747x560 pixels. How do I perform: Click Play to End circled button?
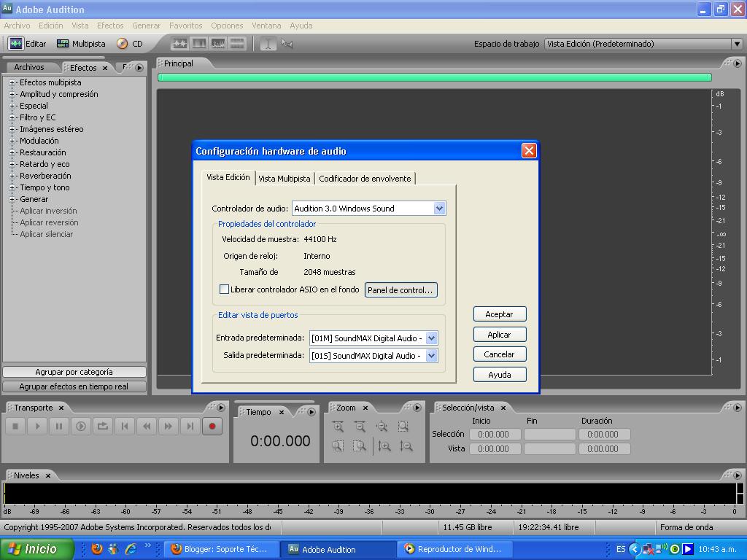point(81,426)
